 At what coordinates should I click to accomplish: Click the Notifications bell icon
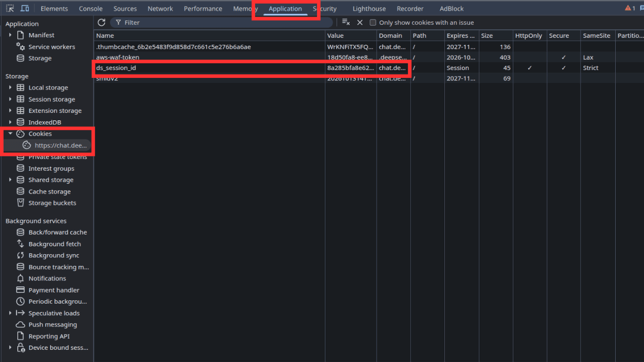tap(21, 279)
